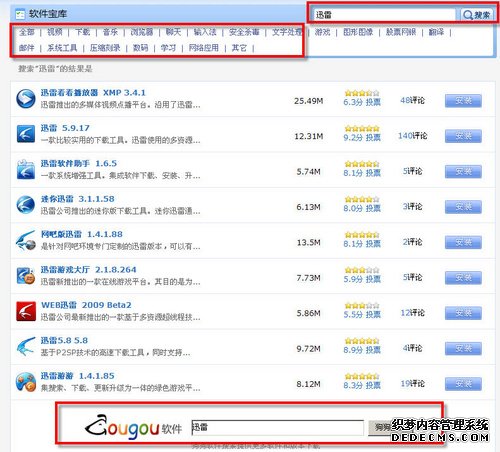Select the 学习 category
500x452 pixels.
tap(168, 48)
